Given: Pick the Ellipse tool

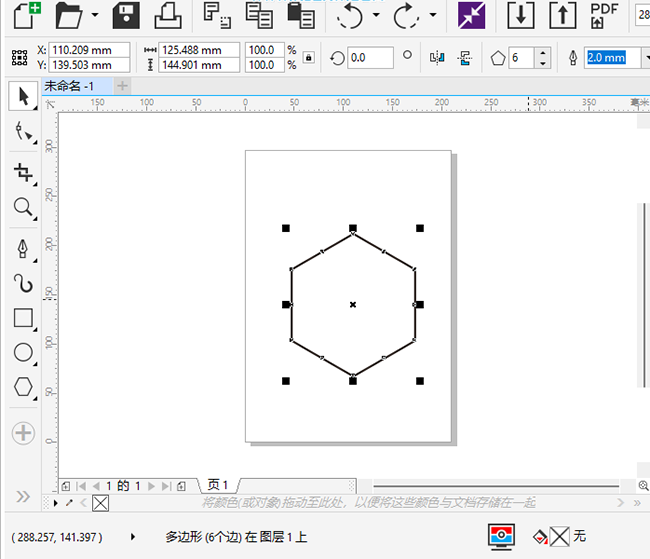Looking at the screenshot, I should pos(22,352).
